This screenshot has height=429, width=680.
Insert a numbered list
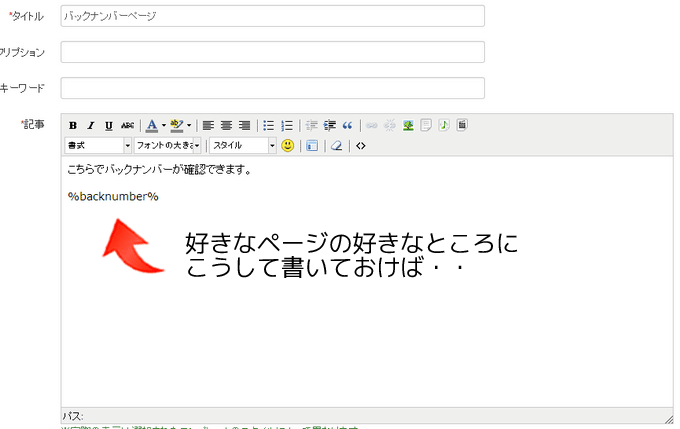coord(287,126)
